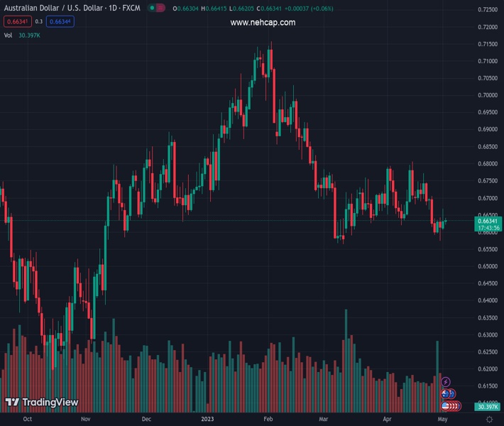Click the open value O0.66304
Viewport: 504px width, 426px height.
click(185, 9)
